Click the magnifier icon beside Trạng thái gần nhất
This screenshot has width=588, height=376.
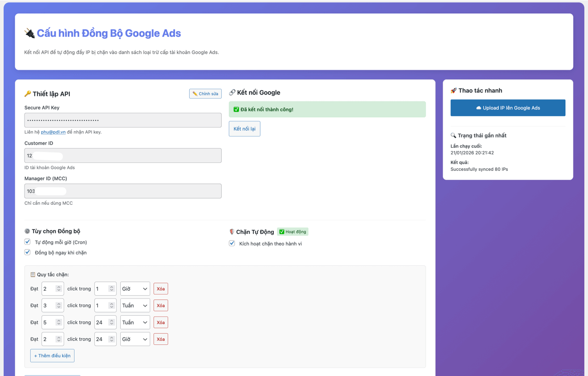454,135
